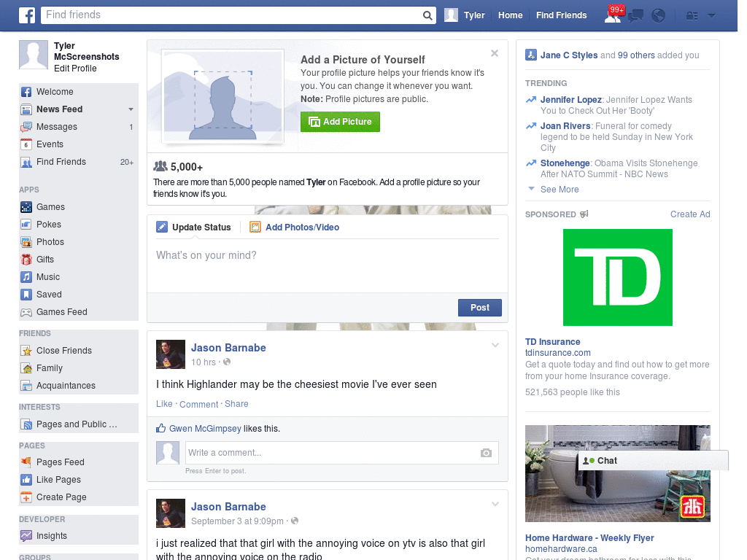Click the Games app icon
747x560 pixels.
[x=26, y=207]
